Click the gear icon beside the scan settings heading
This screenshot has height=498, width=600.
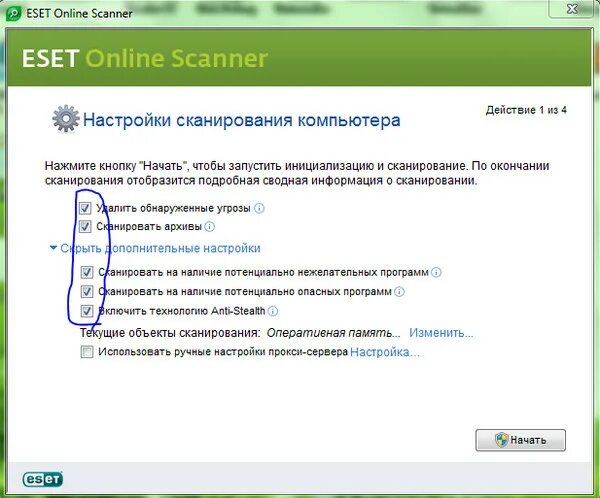[x=66, y=119]
